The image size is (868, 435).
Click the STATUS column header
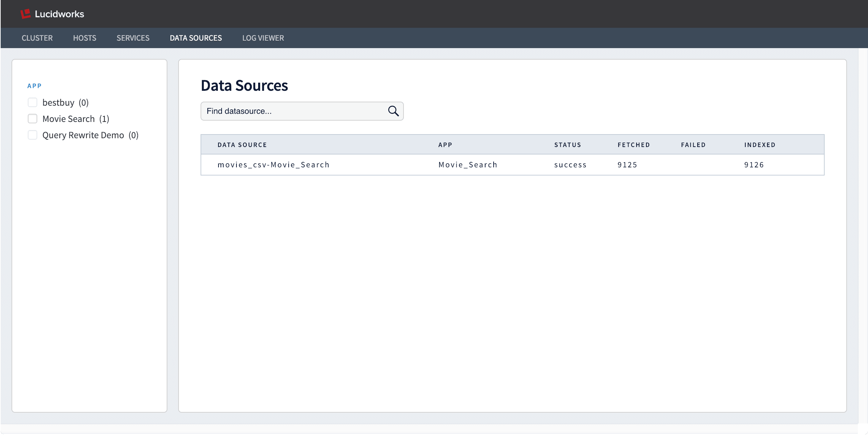(x=567, y=144)
